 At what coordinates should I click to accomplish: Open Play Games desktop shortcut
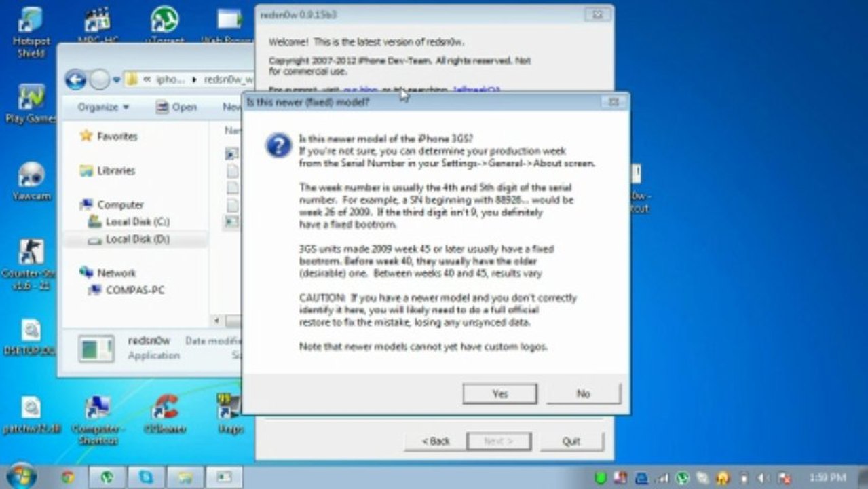31,104
